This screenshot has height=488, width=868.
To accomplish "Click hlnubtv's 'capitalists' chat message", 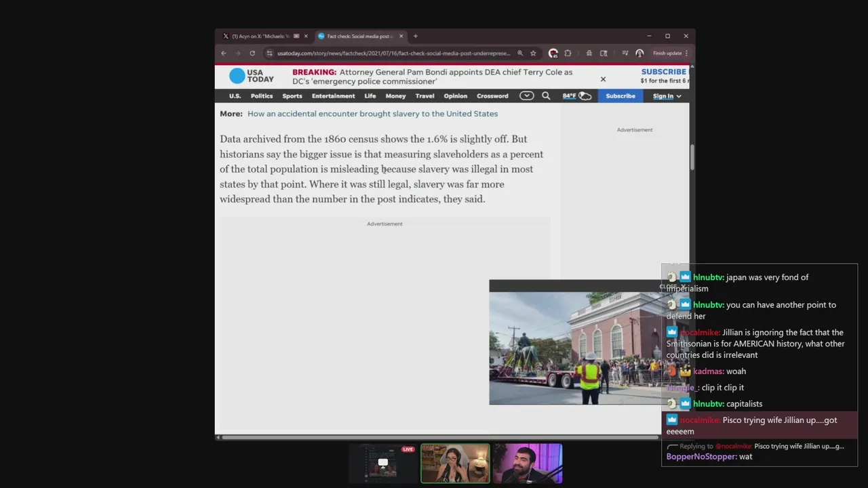I will tap(744, 404).
